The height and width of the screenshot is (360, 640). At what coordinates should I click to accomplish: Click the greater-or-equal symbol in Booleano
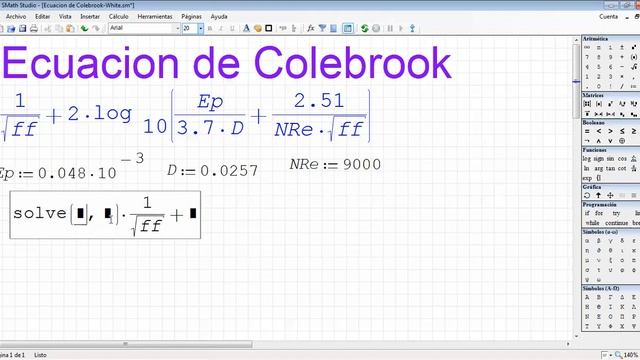633,131
